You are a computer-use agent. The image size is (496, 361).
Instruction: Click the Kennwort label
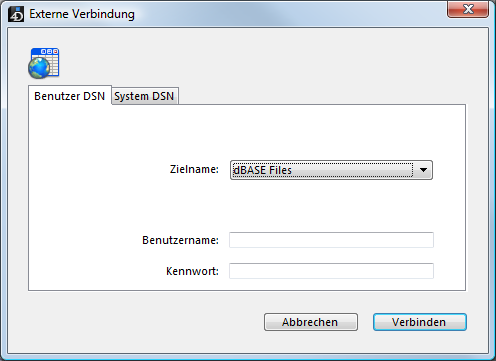(192, 271)
